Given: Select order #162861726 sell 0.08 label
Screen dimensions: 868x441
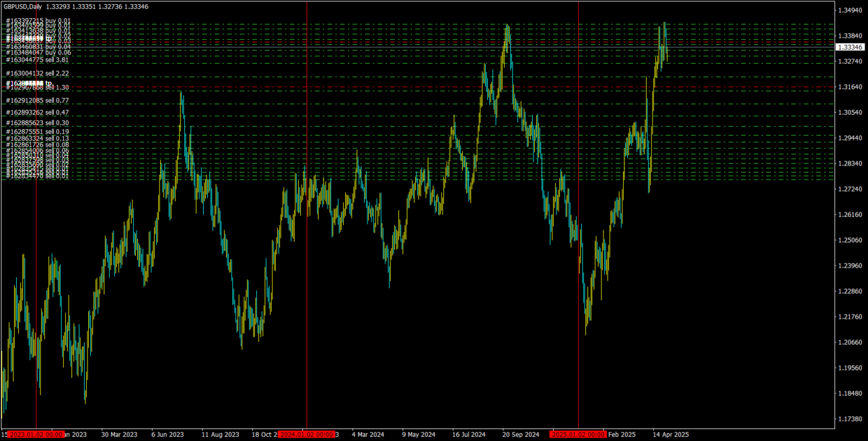Looking at the screenshot, I should tap(38, 145).
